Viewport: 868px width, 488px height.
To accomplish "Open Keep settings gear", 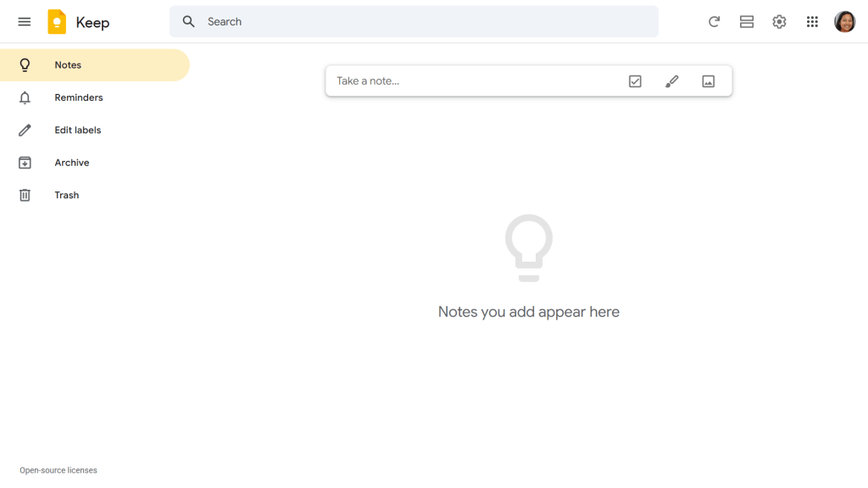I will pyautogui.click(x=779, y=21).
